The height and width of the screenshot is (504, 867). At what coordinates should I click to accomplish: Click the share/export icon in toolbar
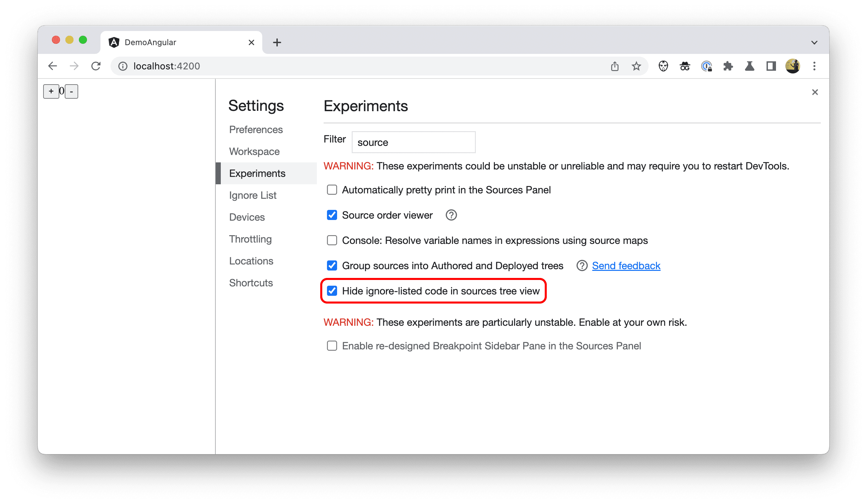click(615, 66)
